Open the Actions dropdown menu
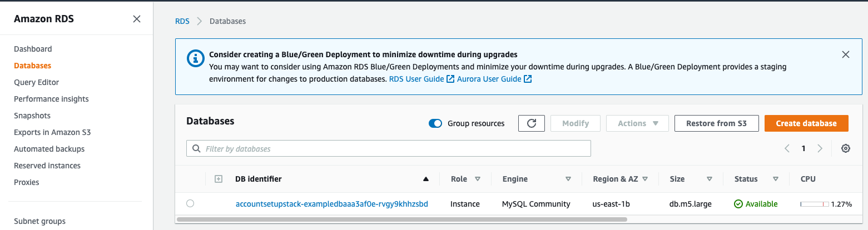 point(638,123)
